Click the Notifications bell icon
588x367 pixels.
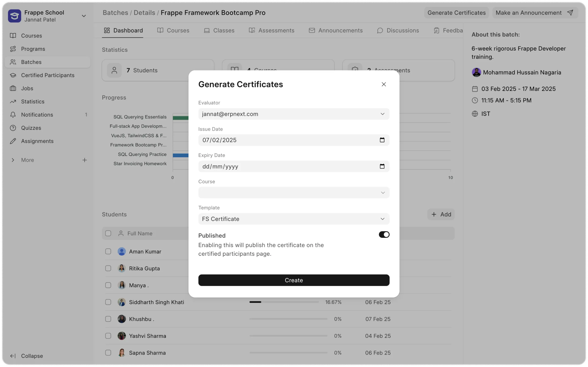tap(13, 115)
